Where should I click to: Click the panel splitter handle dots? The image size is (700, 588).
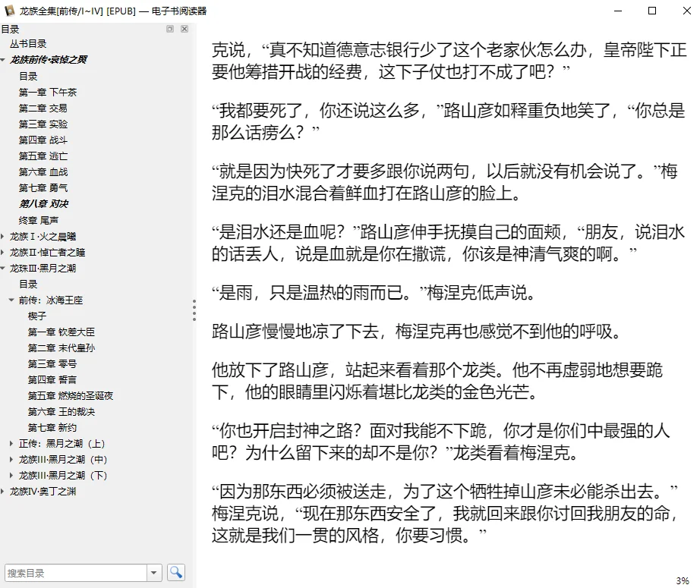click(x=194, y=310)
